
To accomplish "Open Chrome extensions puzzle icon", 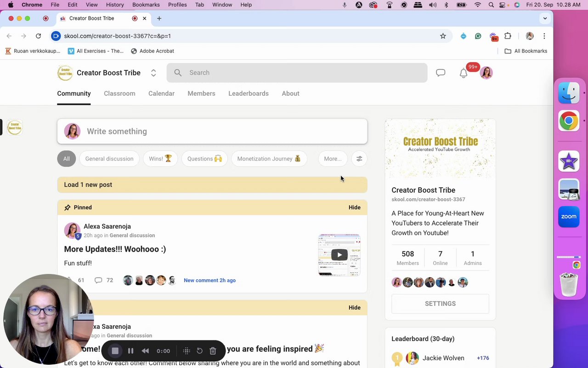I will coord(508,36).
